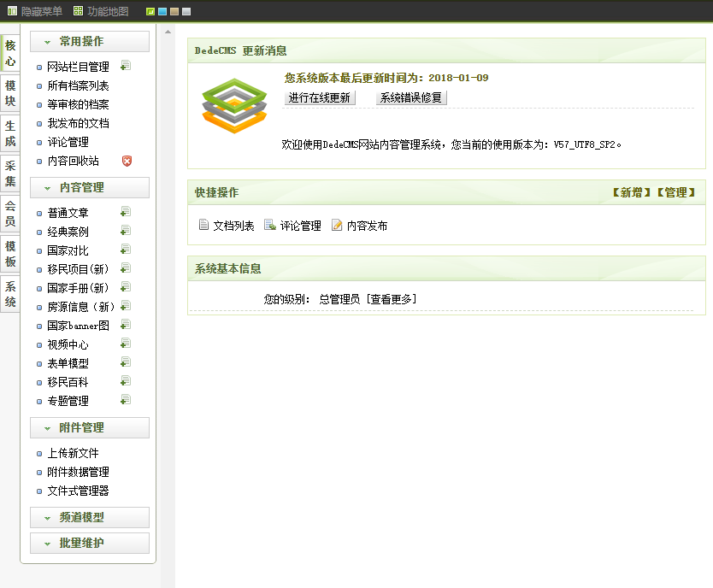Open 我发布的文档 in sidebar
Viewport: 713px width, 588px height.
pos(78,124)
